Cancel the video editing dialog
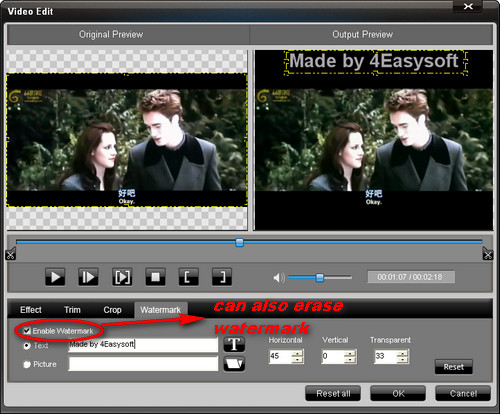 coord(463,393)
